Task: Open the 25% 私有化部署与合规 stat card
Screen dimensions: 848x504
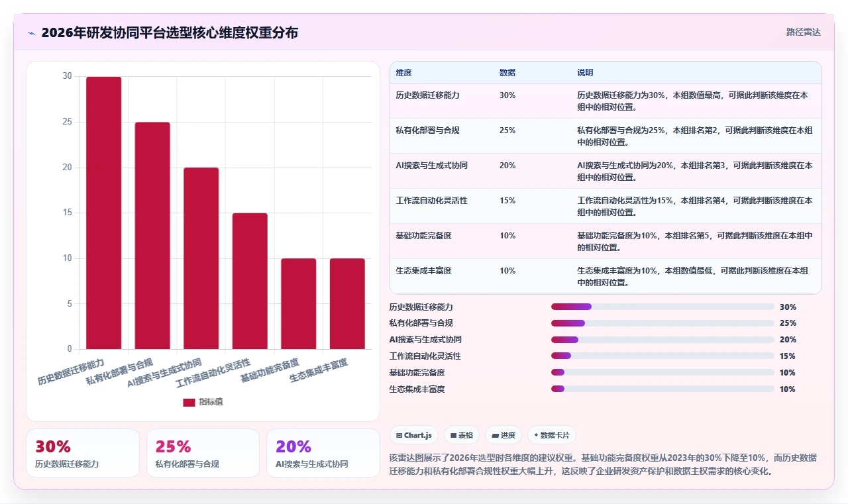Action: coord(203,453)
